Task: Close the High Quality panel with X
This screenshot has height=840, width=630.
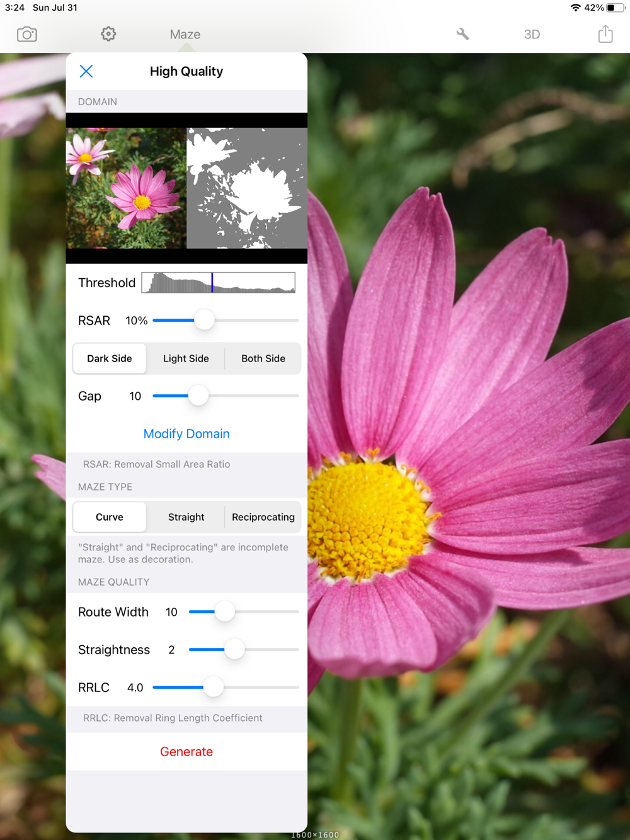Action: click(x=86, y=71)
